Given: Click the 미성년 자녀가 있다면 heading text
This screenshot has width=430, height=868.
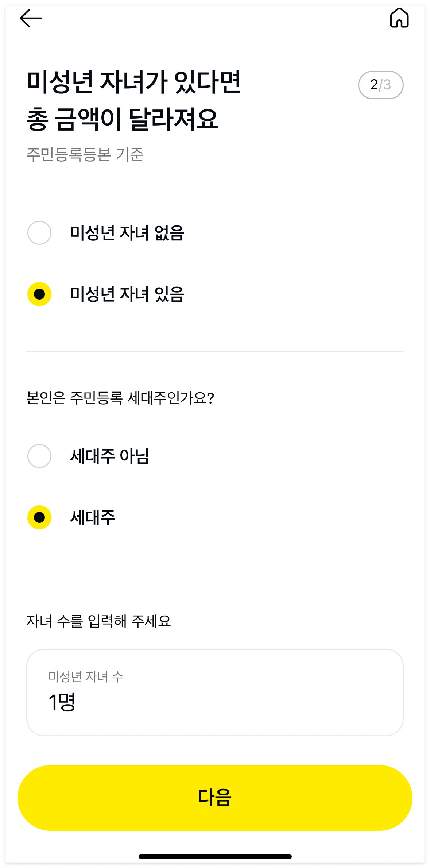Looking at the screenshot, I should pos(134,82).
